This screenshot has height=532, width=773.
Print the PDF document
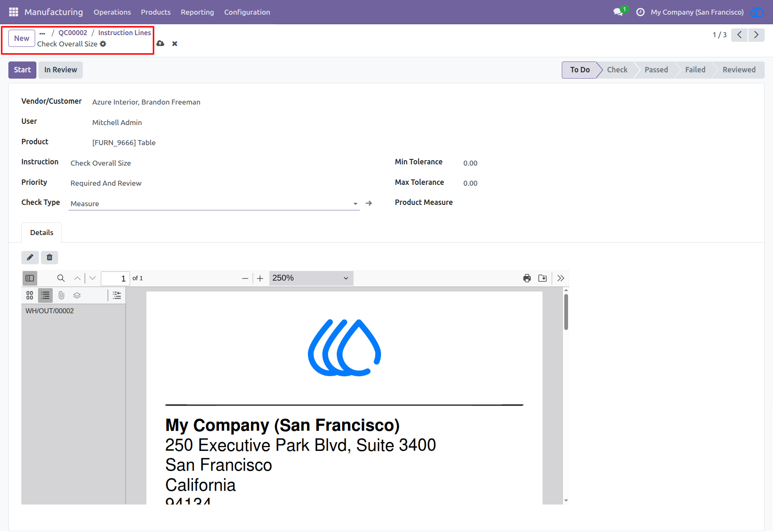[x=527, y=278]
